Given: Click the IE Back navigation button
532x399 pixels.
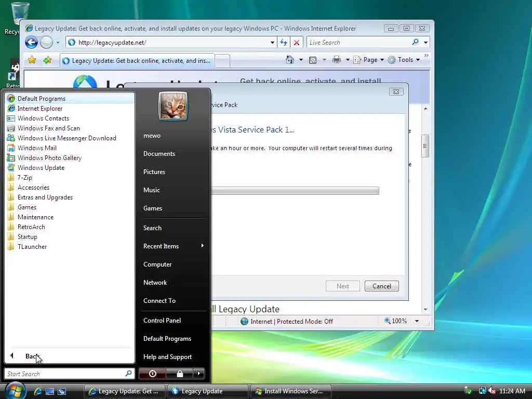Looking at the screenshot, I should (x=31, y=43).
